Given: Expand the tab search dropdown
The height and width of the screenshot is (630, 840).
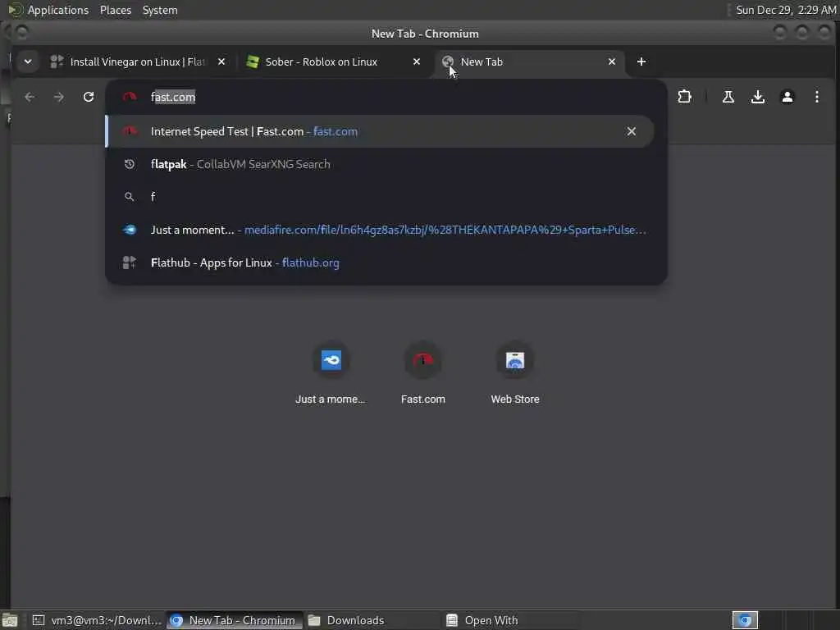Looking at the screenshot, I should pos(28,62).
